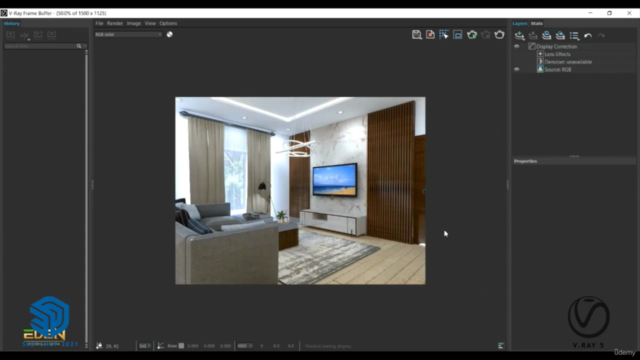640x360 pixels.
Task: Open the Image menu
Action: pos(133,23)
